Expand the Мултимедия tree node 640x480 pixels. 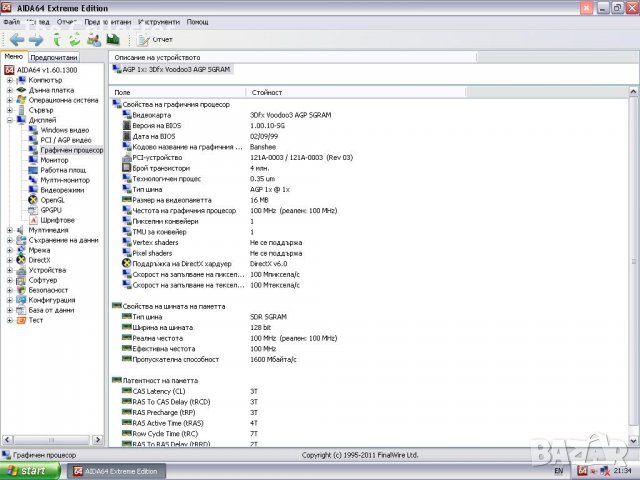9,230
